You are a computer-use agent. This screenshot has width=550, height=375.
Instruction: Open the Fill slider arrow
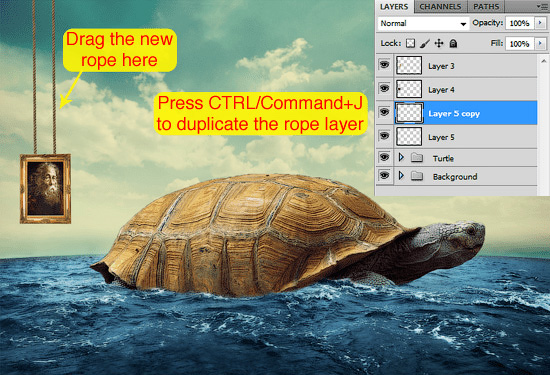pos(540,44)
